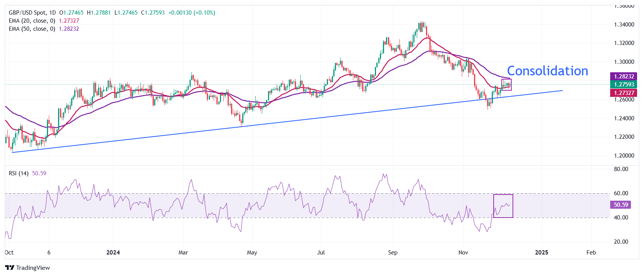644x276 pixels.
Task: Click the TradingView brand text
Action: pyautogui.click(x=33, y=268)
